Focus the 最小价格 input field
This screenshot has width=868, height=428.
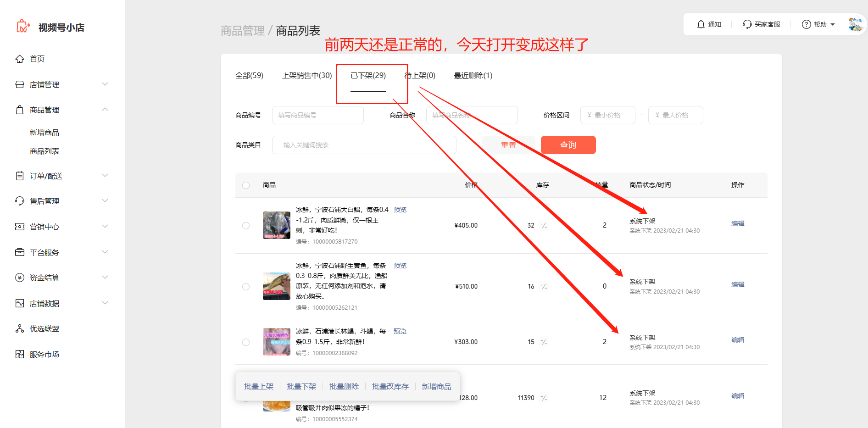coord(608,115)
